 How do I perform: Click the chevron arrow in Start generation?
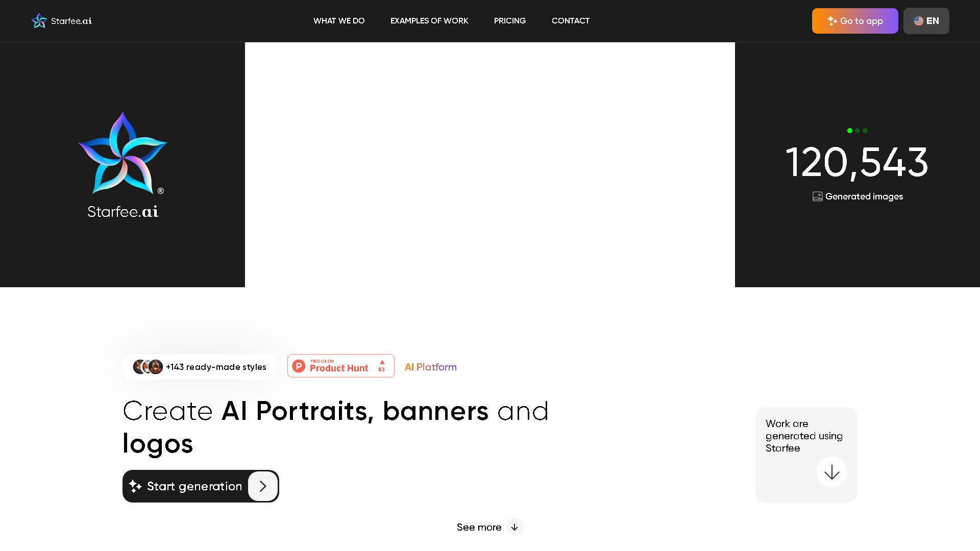tap(263, 486)
